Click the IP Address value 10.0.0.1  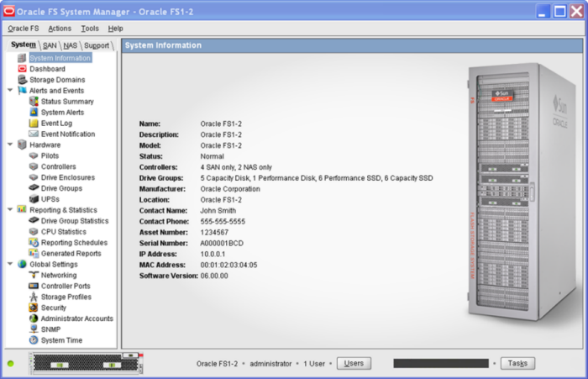click(x=213, y=254)
